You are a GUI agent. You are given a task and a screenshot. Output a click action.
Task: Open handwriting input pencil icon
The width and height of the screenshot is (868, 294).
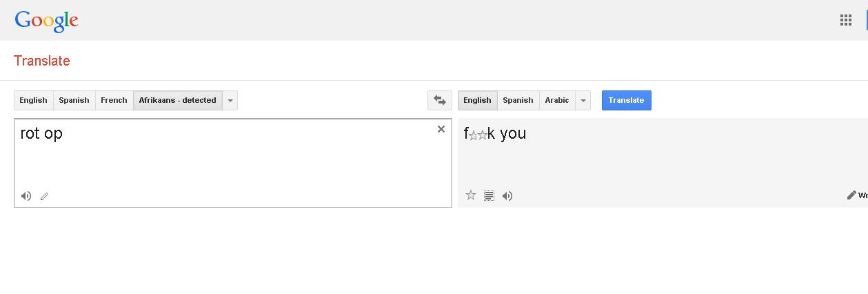point(44,196)
